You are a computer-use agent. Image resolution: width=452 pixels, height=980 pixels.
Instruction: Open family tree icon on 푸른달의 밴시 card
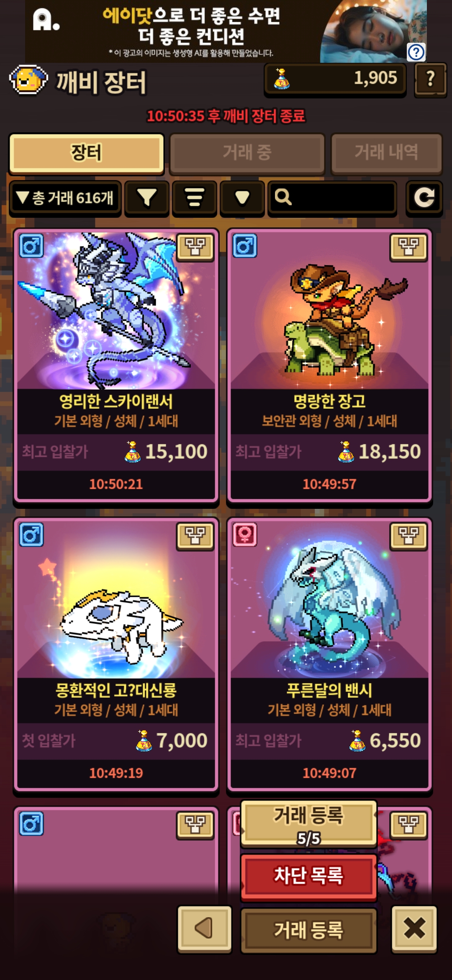408,536
